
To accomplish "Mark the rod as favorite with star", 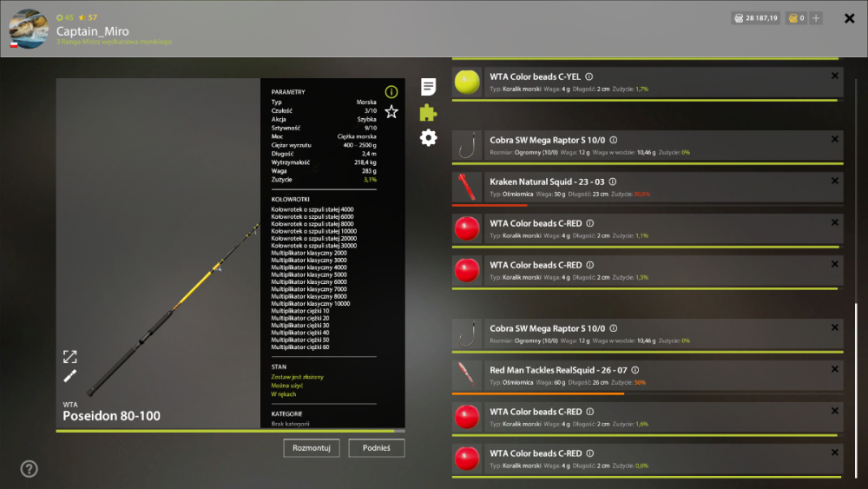I will pyautogui.click(x=391, y=112).
